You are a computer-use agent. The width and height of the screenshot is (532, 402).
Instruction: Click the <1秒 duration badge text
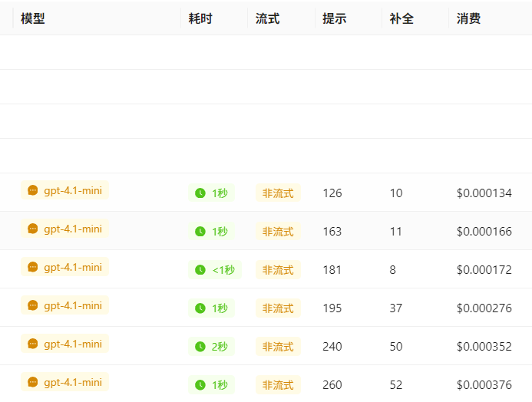pyautogui.click(x=223, y=270)
